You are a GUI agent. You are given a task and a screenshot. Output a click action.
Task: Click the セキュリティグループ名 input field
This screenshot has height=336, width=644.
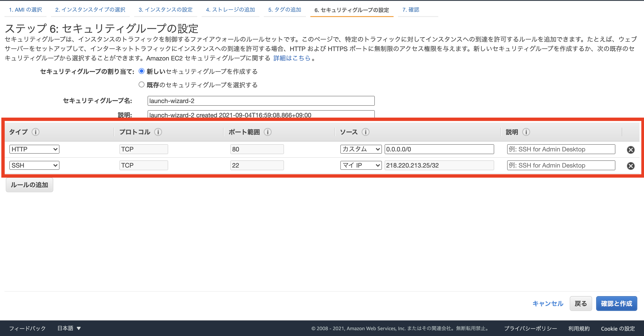(261, 101)
